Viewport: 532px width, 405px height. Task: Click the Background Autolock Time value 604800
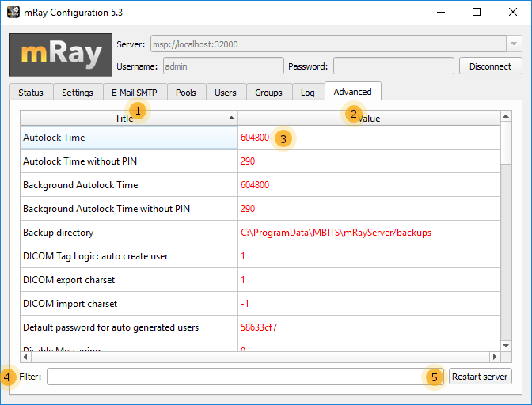pyautogui.click(x=255, y=185)
